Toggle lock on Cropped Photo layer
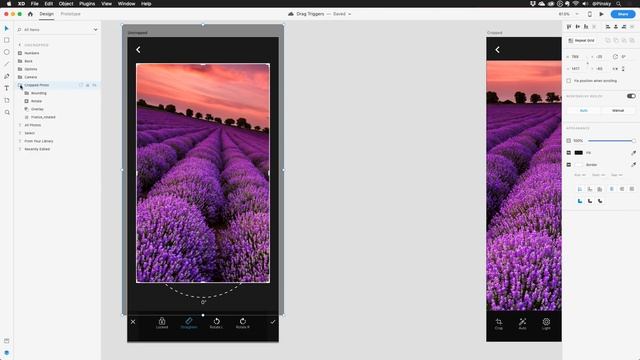The width and height of the screenshot is (640, 360). tap(87, 85)
